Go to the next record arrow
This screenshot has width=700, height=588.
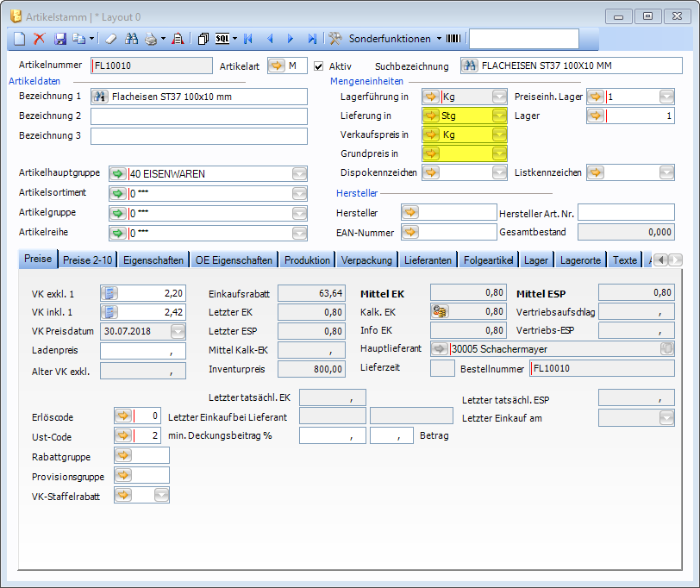[x=291, y=39]
